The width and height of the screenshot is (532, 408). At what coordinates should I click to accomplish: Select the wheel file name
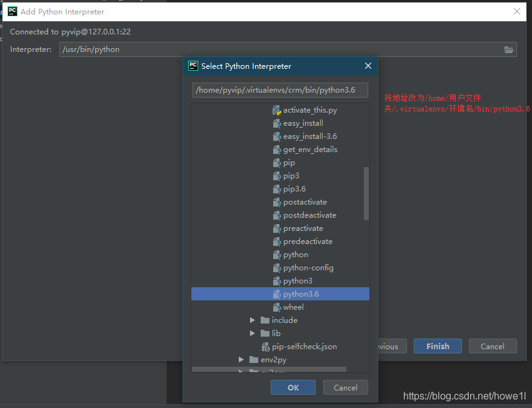[293, 307]
